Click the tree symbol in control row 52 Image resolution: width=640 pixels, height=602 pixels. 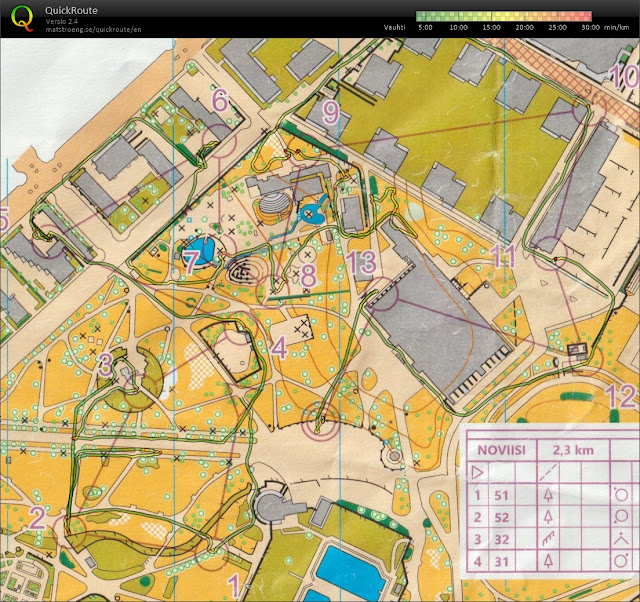click(x=548, y=517)
